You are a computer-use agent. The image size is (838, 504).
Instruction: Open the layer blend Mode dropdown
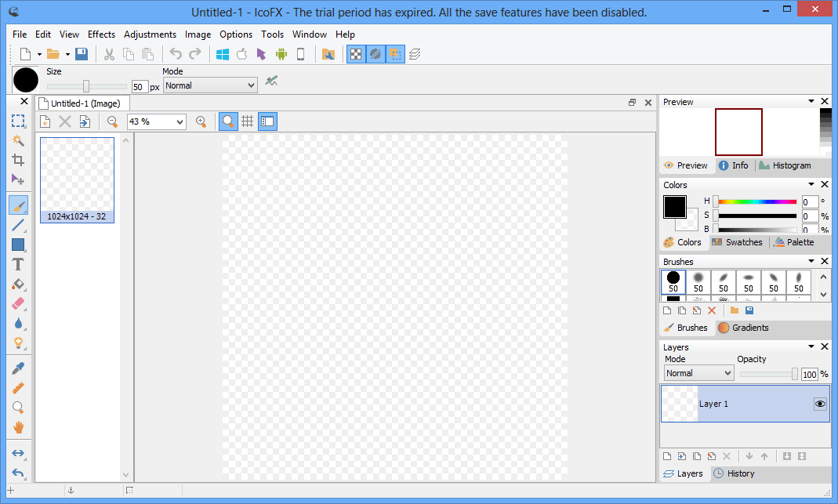(698, 373)
